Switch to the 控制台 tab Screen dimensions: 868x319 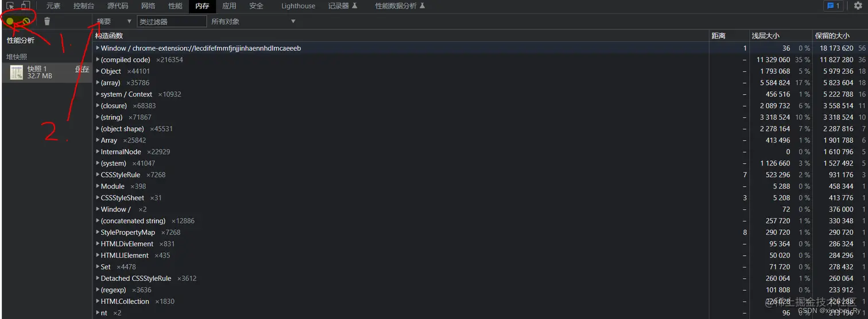coord(84,6)
